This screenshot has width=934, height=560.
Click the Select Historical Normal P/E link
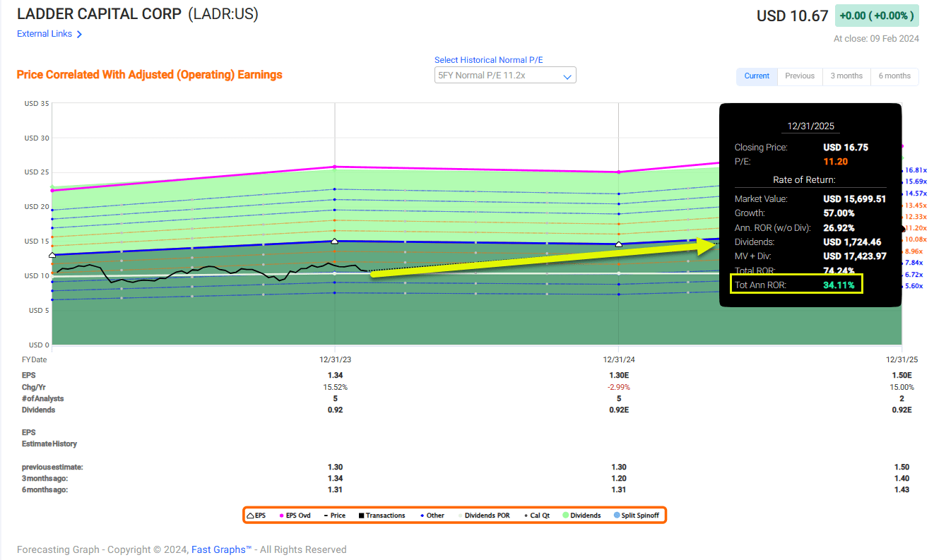pyautogui.click(x=488, y=60)
